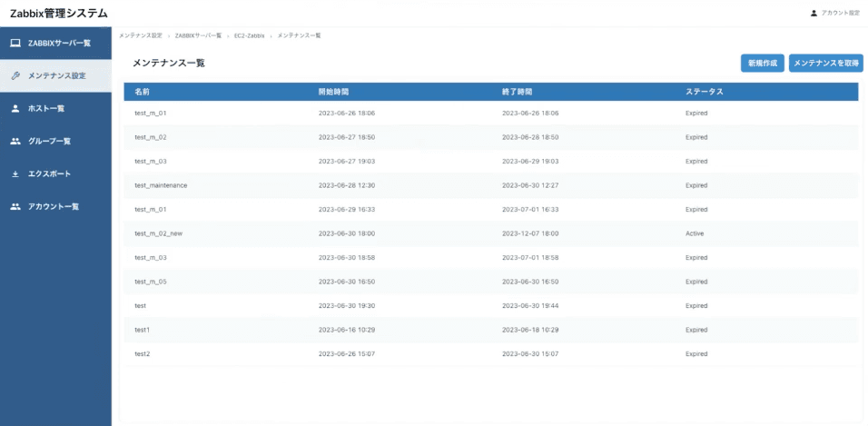Click メンテナンス一覧 breadcrumb item
868x426 pixels.
[x=299, y=35]
